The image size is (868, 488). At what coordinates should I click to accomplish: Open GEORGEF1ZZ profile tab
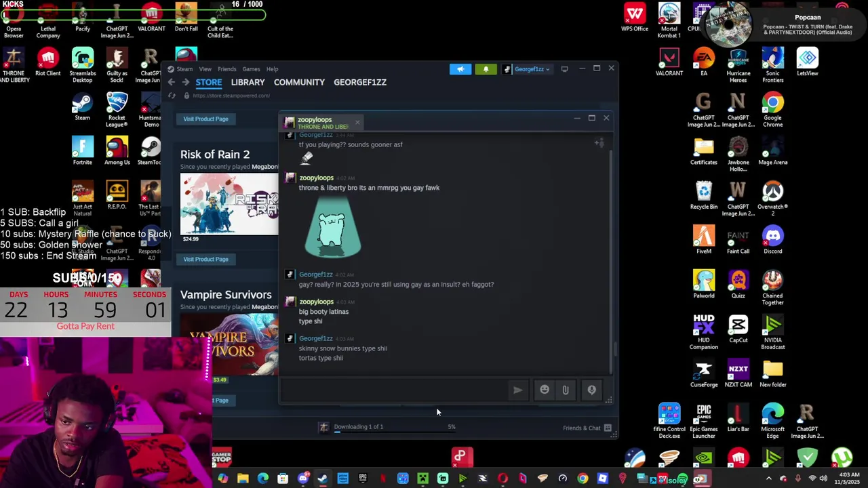(360, 83)
